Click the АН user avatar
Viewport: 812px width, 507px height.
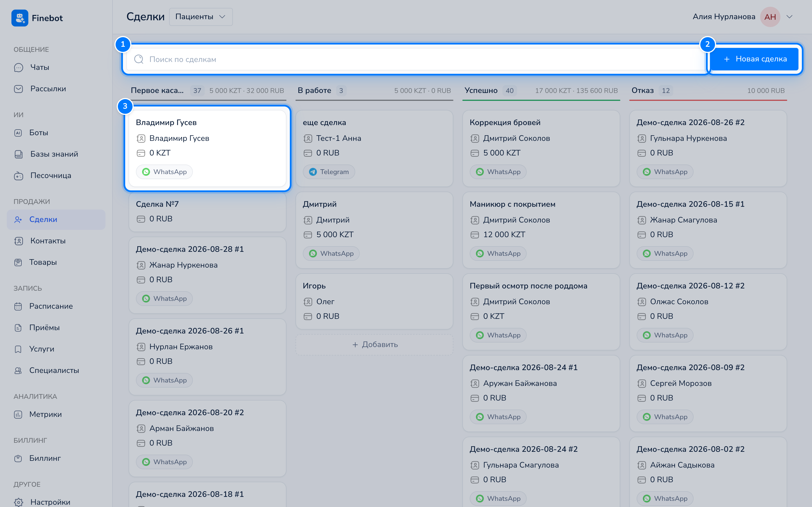pyautogui.click(x=770, y=17)
